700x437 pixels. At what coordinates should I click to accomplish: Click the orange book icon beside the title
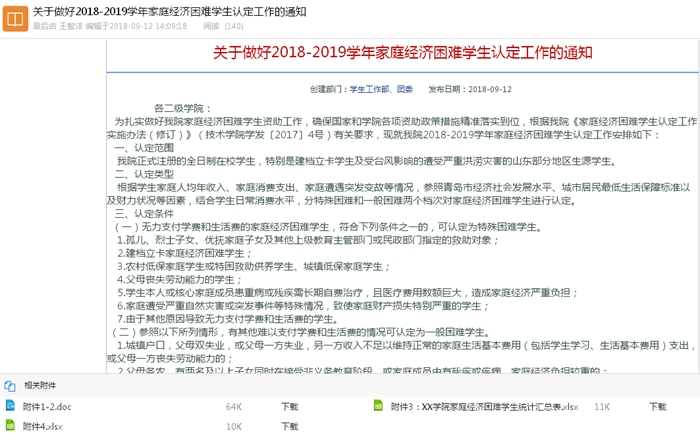(x=15, y=19)
